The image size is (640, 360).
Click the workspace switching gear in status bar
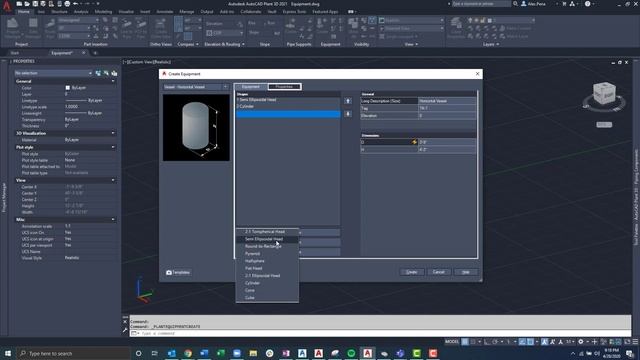pyautogui.click(x=581, y=342)
